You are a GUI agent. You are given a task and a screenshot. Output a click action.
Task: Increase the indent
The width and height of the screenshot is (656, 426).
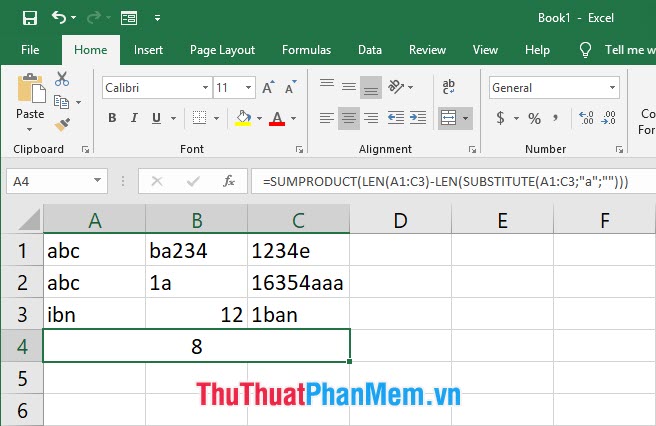pyautogui.click(x=418, y=118)
